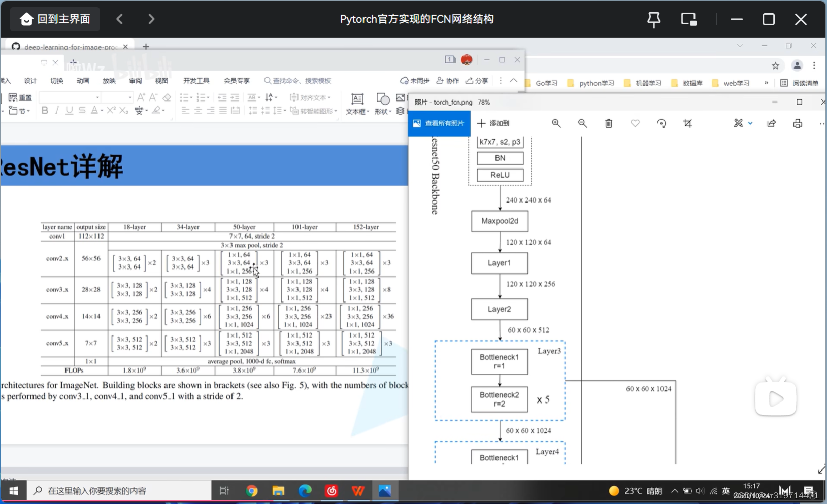Pin the window with the pushpin icon
Viewport: 827px width, 504px height.
[654, 20]
